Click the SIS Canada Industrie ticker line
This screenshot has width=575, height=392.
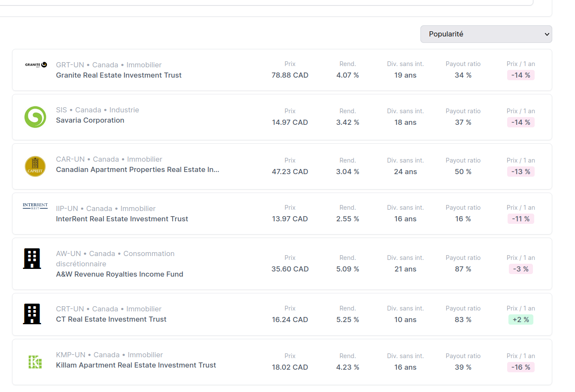97,110
